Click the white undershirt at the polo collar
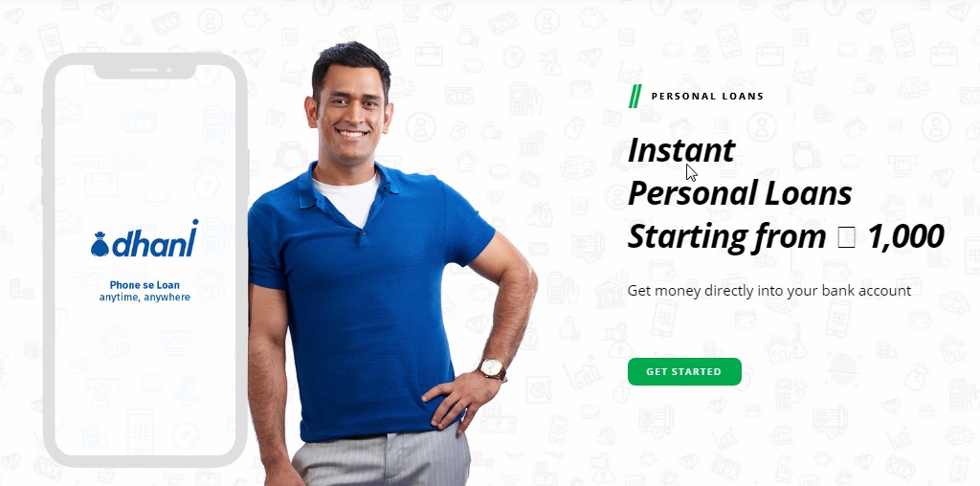The width and height of the screenshot is (980, 486). pos(348,198)
